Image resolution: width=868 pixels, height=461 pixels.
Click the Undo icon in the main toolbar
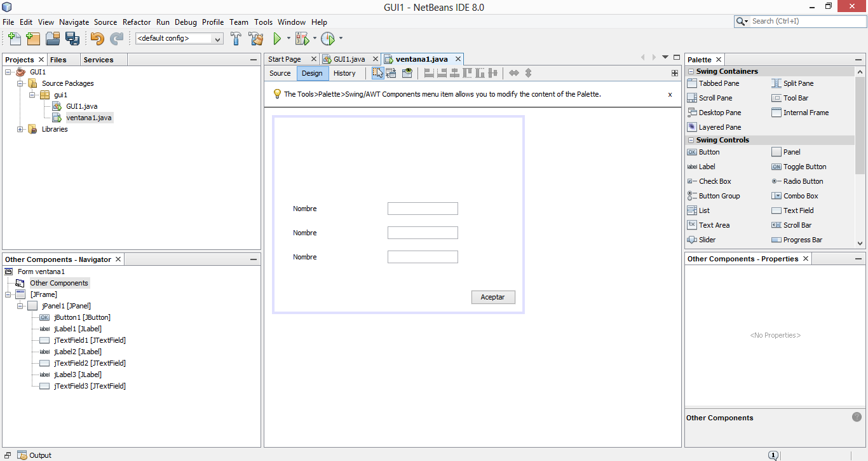pos(97,39)
